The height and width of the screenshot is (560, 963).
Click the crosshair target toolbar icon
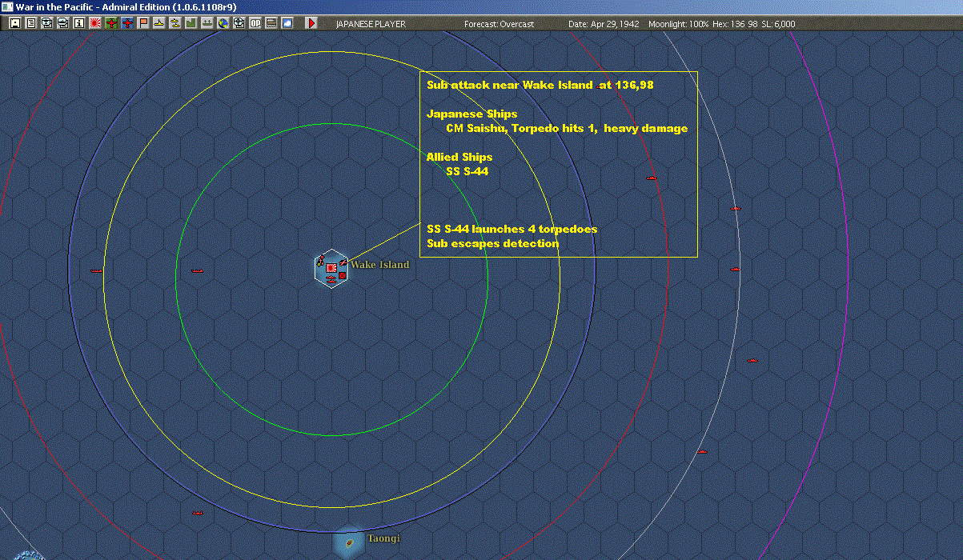[x=239, y=24]
